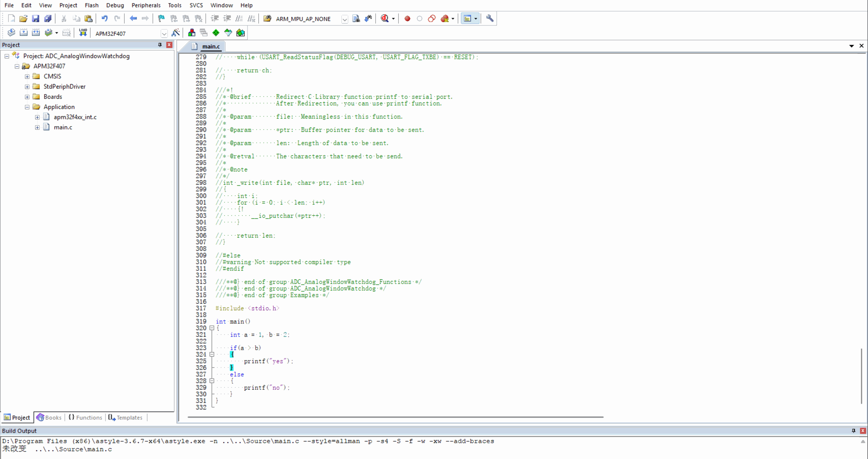Switch to the Functions tab
The image size is (868, 459).
85,417
